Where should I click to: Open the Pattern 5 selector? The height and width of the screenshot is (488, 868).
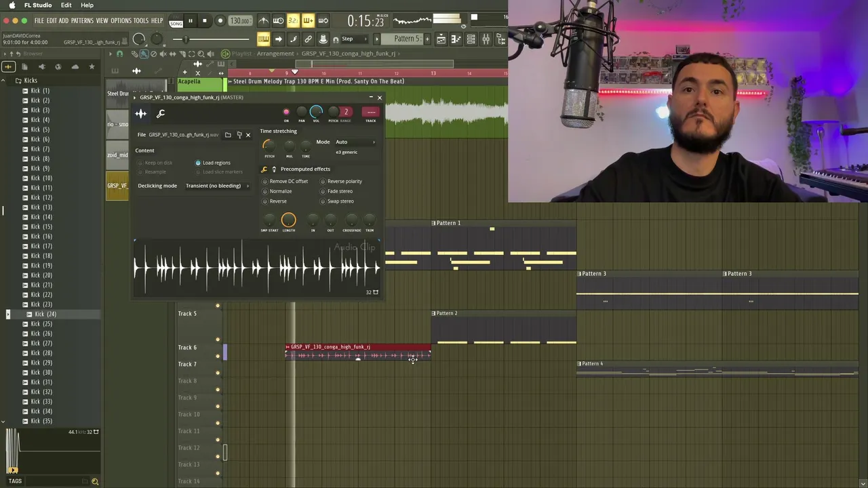(403, 39)
